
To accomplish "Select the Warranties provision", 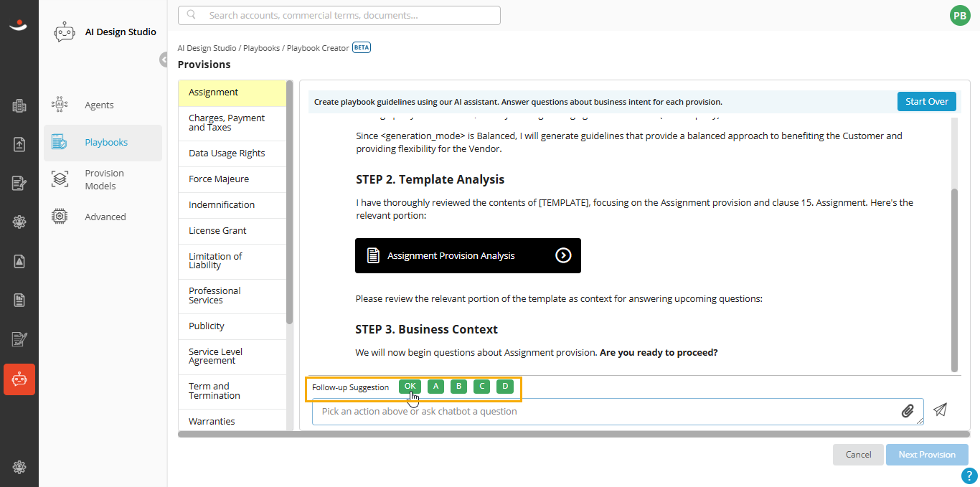I will click(x=232, y=421).
